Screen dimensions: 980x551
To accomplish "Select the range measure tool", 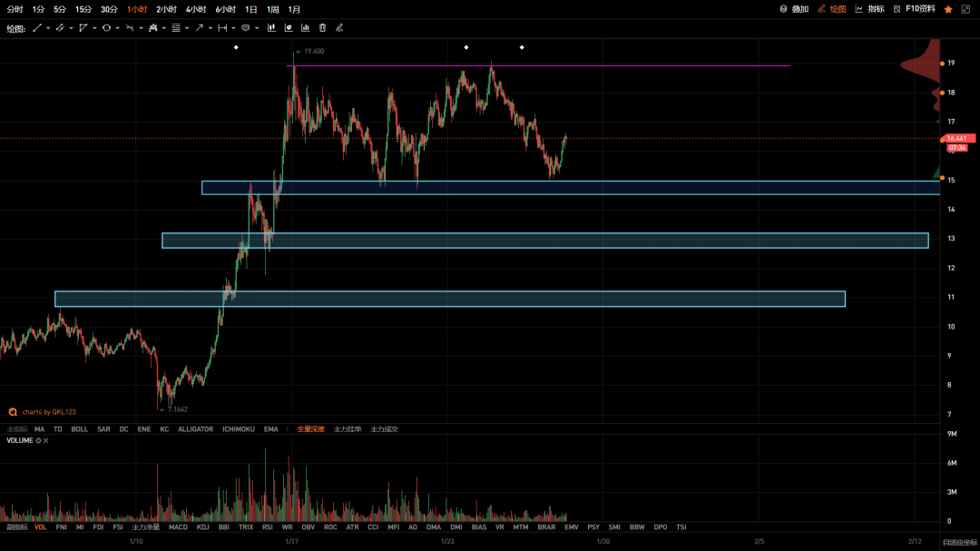I will click(x=222, y=28).
